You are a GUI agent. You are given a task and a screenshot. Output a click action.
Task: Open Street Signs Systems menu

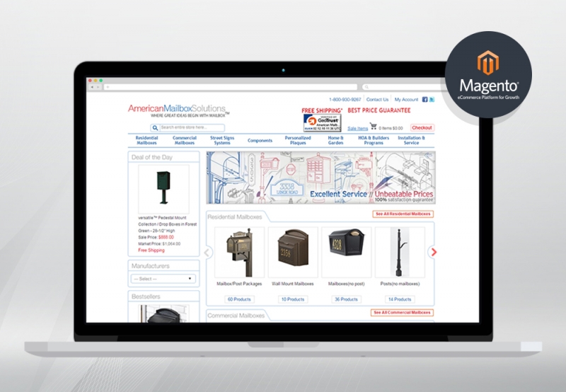222,140
